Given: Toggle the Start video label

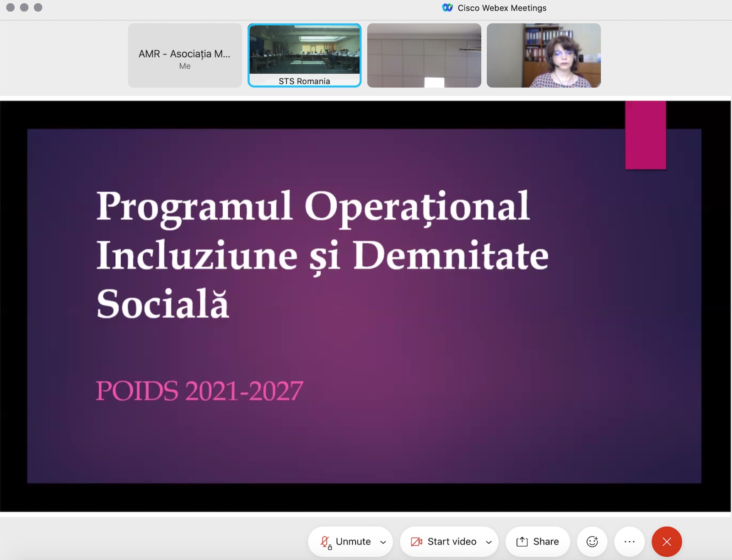Looking at the screenshot, I should point(452,542).
